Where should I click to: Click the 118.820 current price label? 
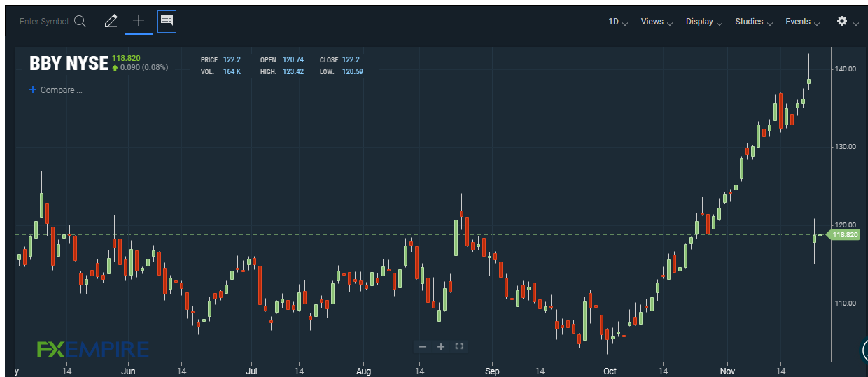pyautogui.click(x=126, y=58)
